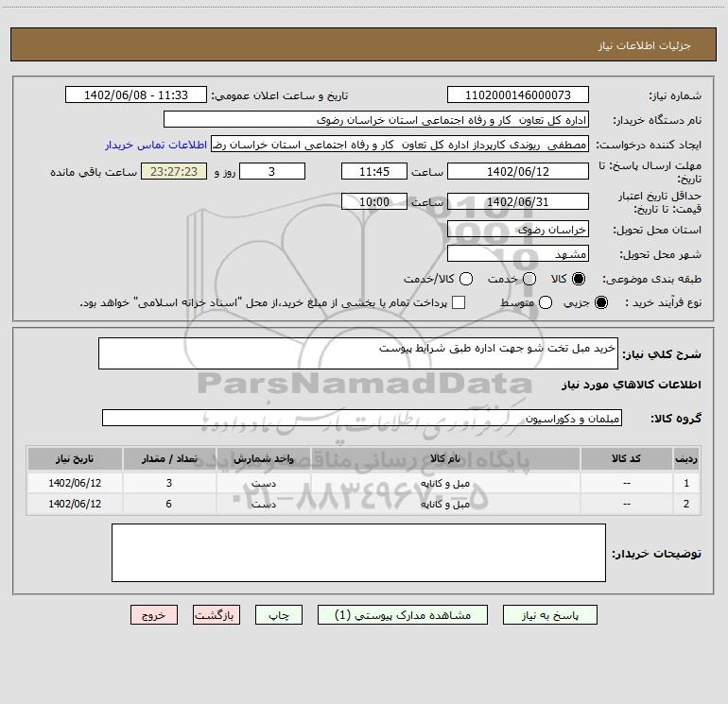Select the کالا radio button
728x704 pixels.
(x=579, y=279)
